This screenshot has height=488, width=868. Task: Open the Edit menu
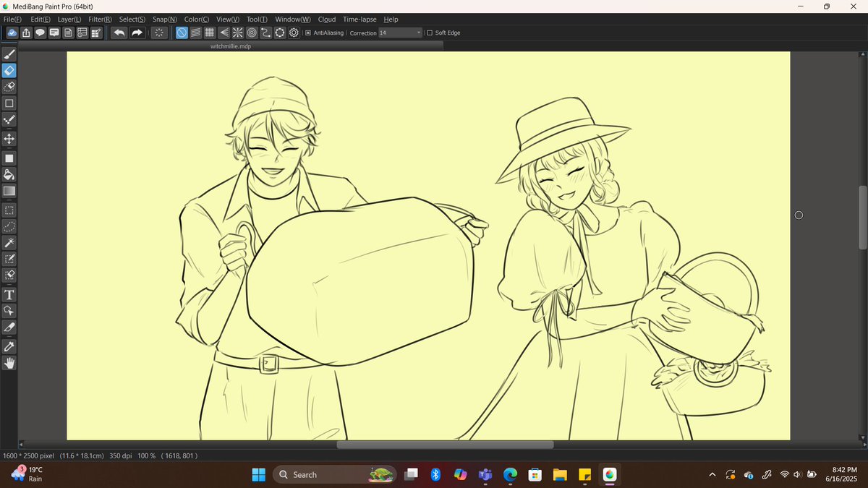coord(41,20)
